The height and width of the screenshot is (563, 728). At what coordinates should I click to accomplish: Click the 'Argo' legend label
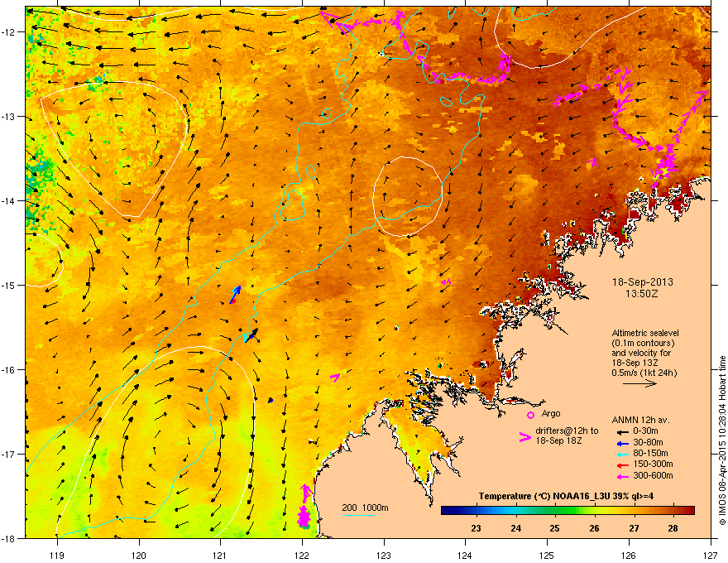[551, 413]
